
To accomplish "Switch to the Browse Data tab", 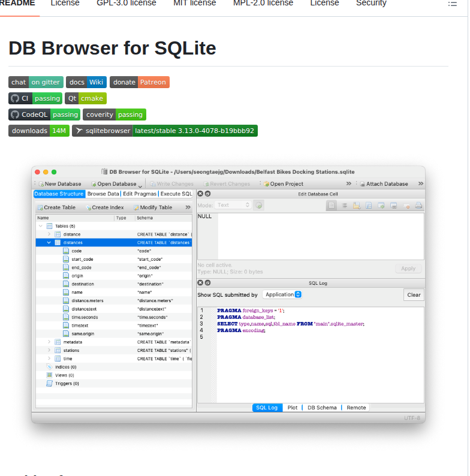I will 103,194.
